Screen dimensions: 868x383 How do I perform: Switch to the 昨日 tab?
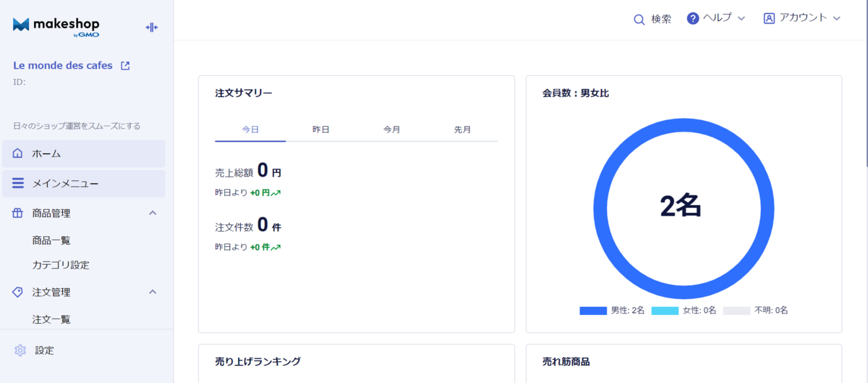pyautogui.click(x=321, y=130)
